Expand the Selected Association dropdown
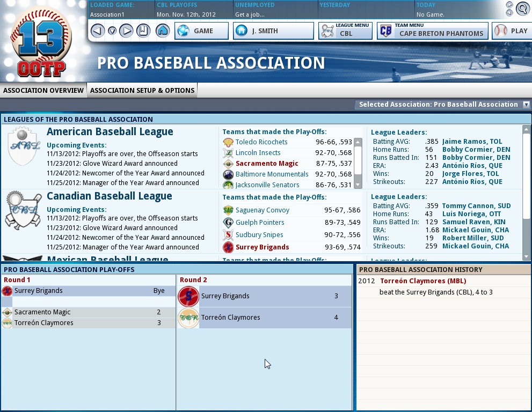Viewport: 532px width, 412px height. (526, 105)
